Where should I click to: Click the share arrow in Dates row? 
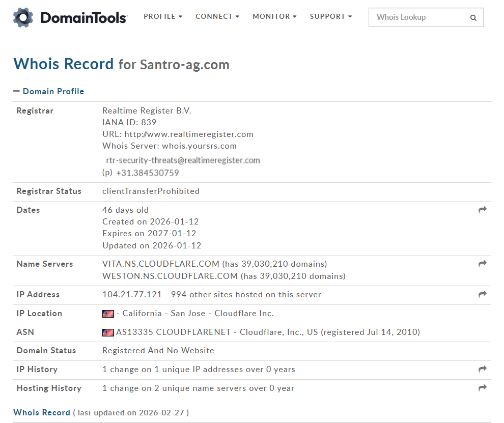pyautogui.click(x=483, y=210)
